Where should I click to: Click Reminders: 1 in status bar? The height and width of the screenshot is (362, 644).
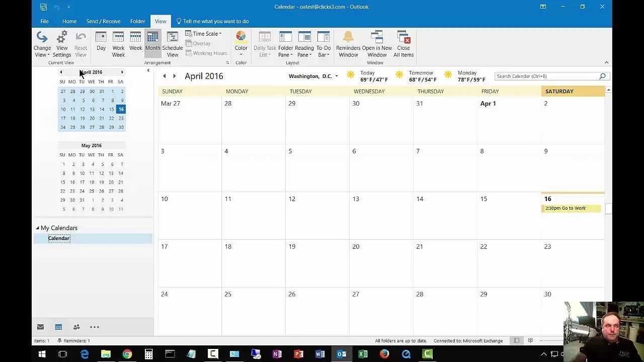pyautogui.click(x=73, y=341)
